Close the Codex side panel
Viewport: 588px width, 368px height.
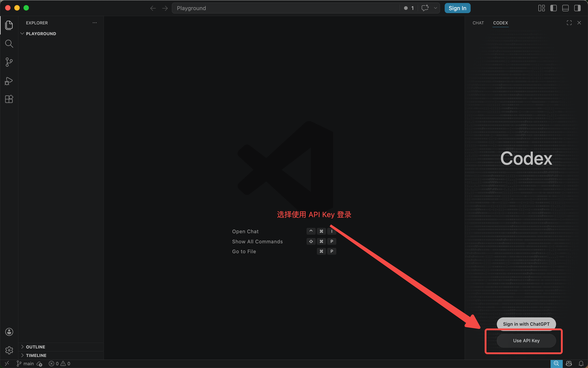point(579,23)
